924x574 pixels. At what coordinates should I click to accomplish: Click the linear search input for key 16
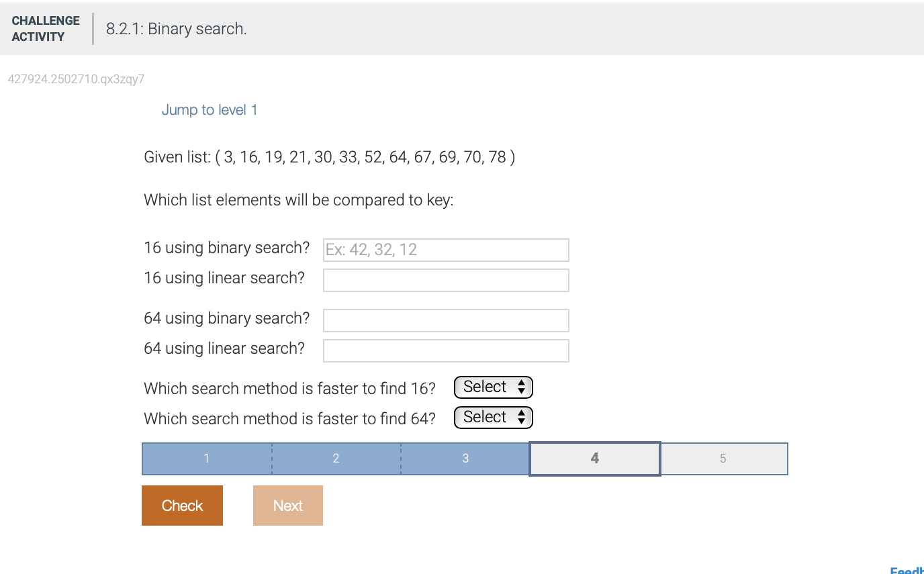point(446,280)
